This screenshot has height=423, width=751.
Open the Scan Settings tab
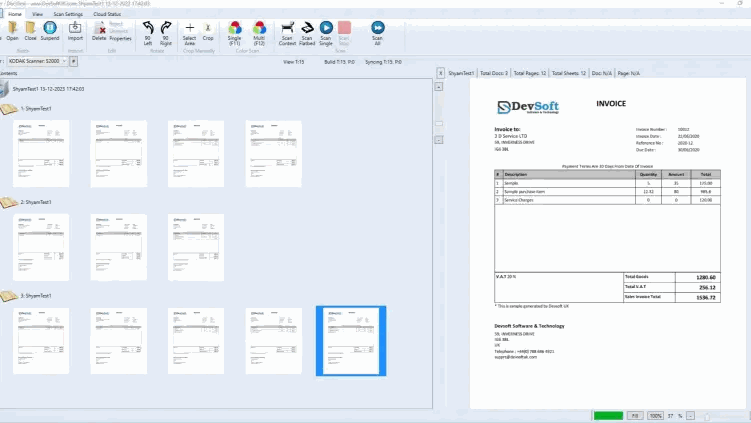68,14
